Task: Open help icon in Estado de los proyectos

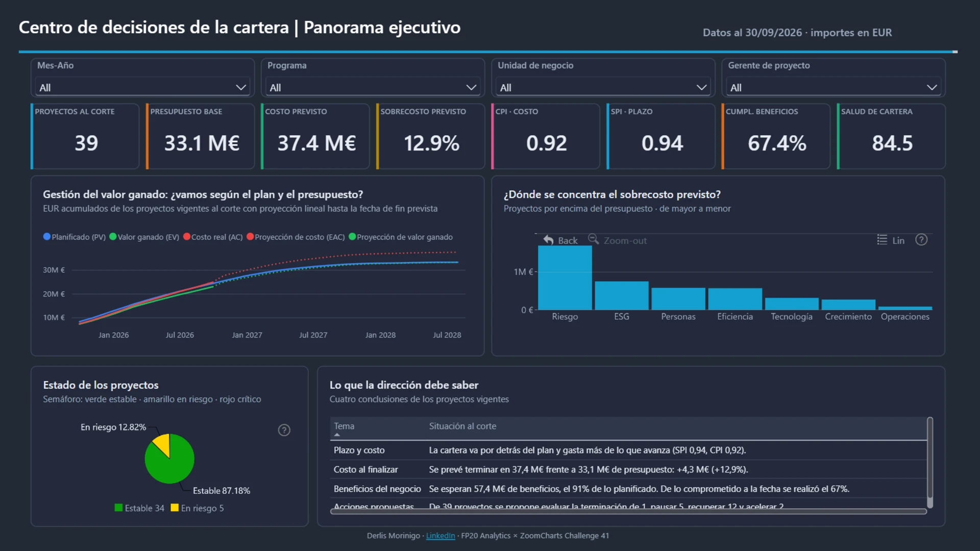Action: click(284, 430)
